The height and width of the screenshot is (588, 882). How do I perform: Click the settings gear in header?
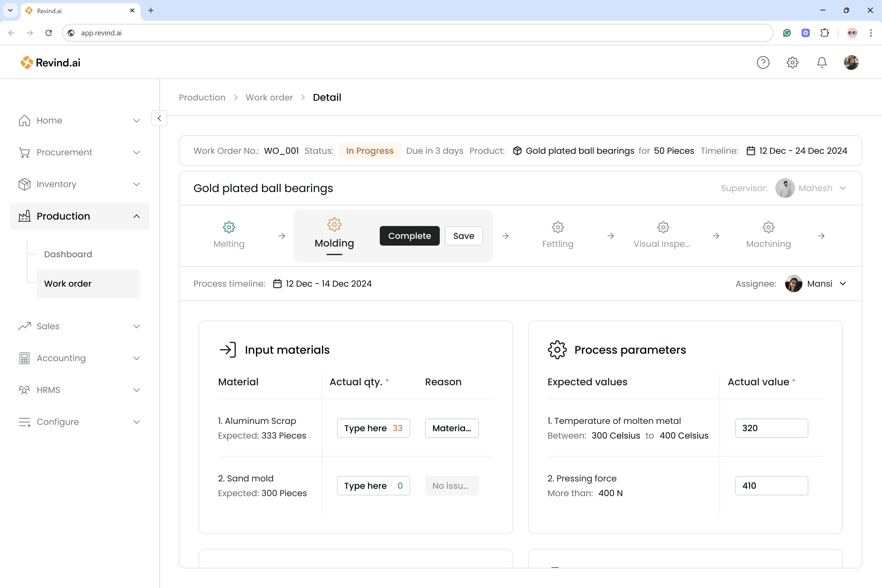[792, 62]
